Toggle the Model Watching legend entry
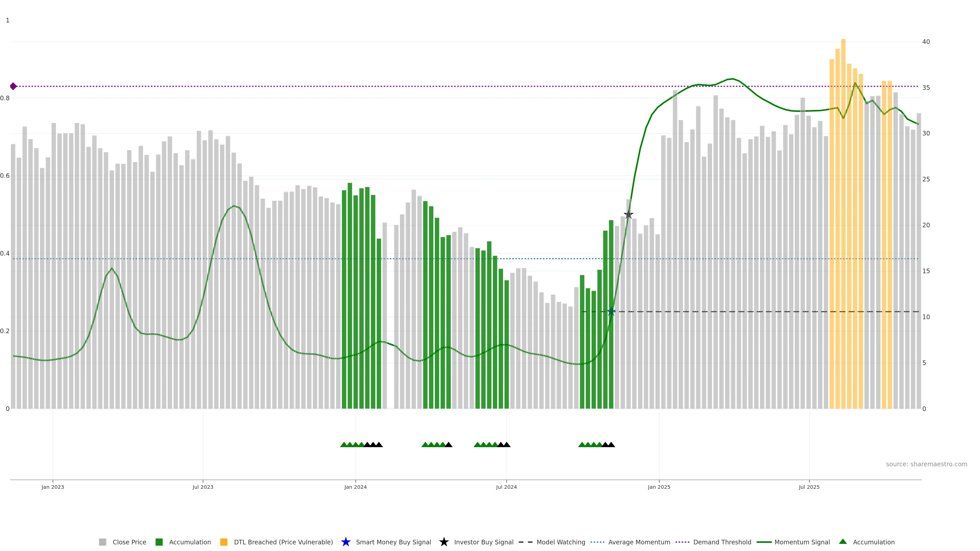 coord(560,542)
